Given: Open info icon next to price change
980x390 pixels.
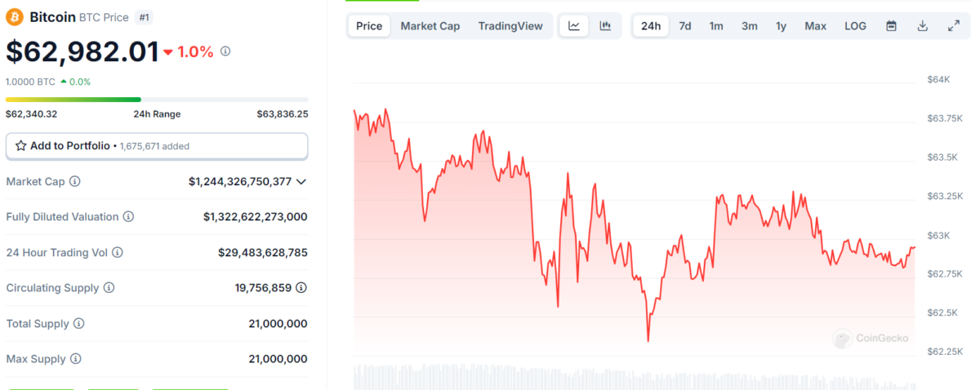Looking at the screenshot, I should 225,51.
